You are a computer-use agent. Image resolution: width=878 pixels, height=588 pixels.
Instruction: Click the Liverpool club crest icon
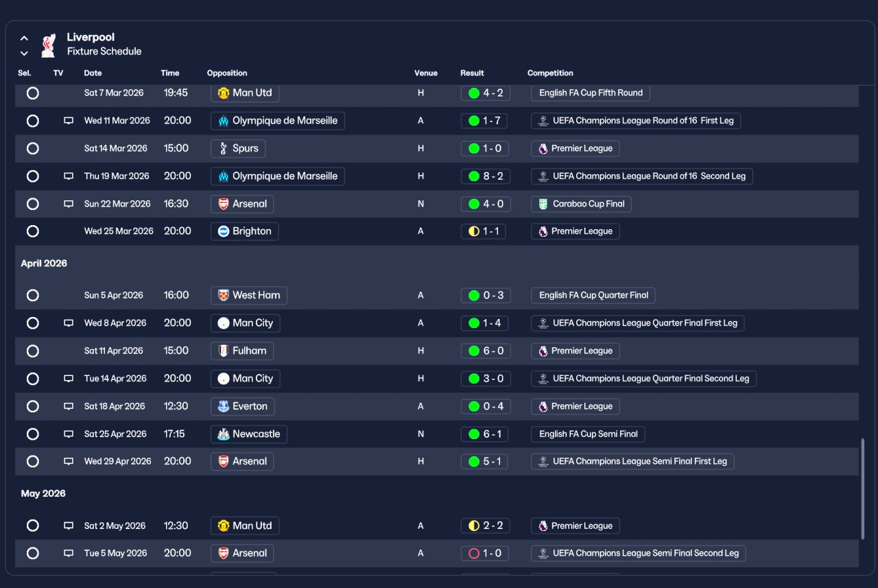[x=47, y=45]
